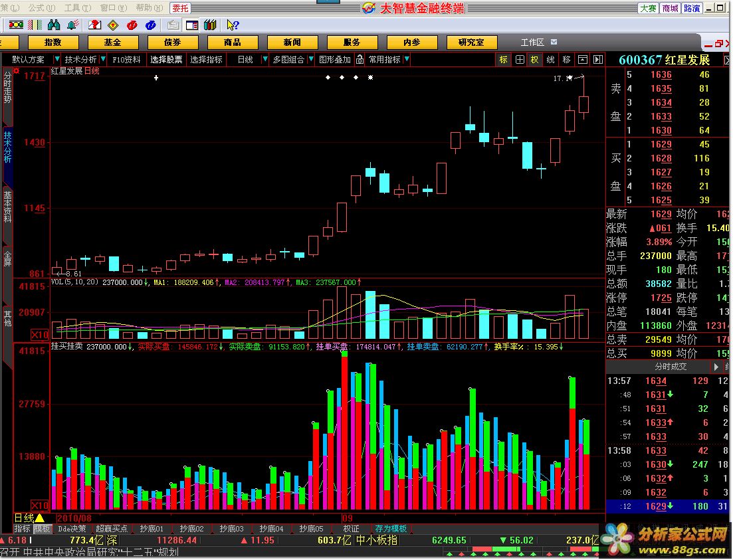
Task: Click the lock icon beside 图形叠加
Action: pos(360,59)
